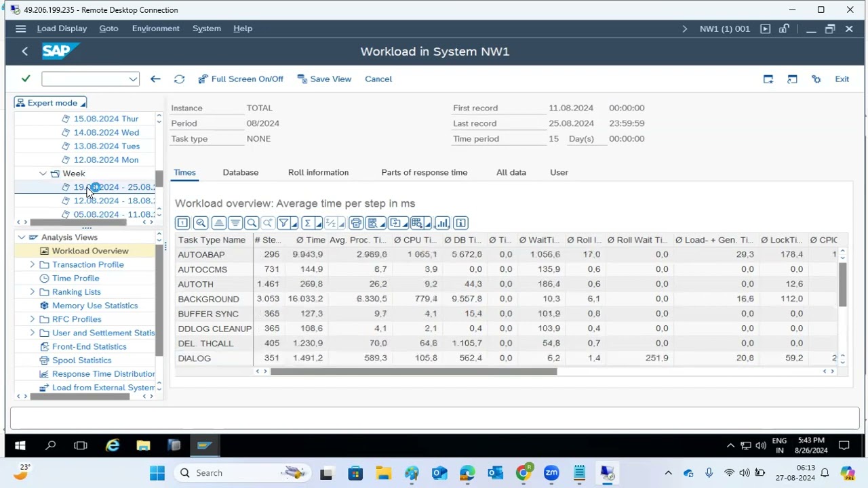Open Parts of response time tab
868x488 pixels.
[424, 172]
